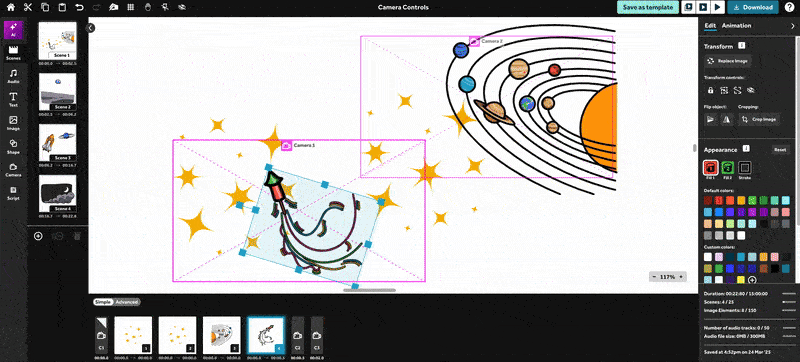The width and height of the screenshot is (800, 362).
Task: Switch the timeline to Advanced mode
Action: pos(127,302)
